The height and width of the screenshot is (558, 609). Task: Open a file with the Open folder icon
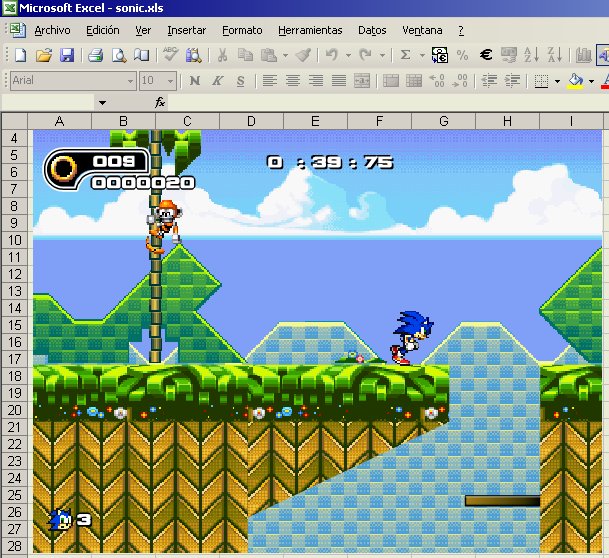click(44, 55)
